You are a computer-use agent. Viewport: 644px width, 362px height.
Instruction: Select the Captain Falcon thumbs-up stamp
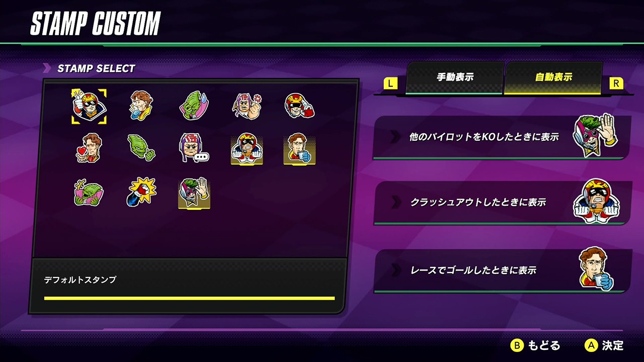[89, 106]
